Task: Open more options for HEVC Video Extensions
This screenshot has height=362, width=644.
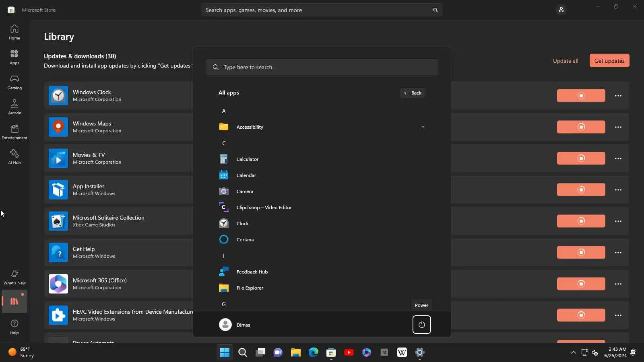Action: (618, 315)
